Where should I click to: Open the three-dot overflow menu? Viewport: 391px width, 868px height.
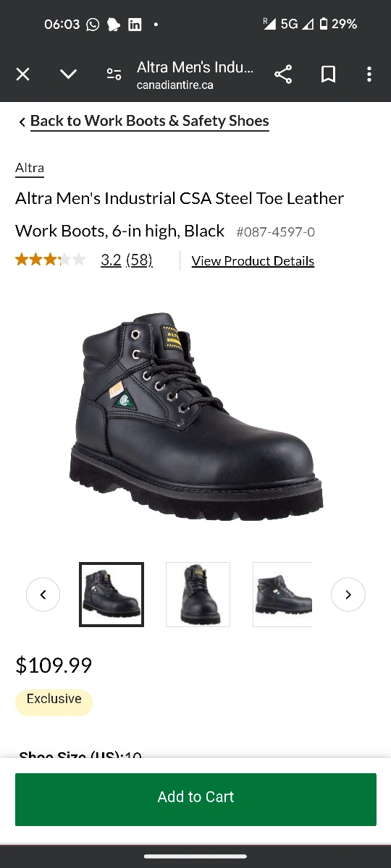369,75
